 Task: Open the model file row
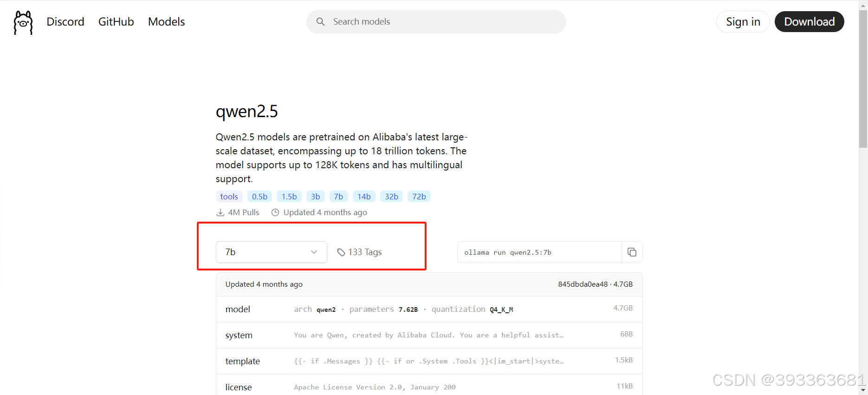429,309
